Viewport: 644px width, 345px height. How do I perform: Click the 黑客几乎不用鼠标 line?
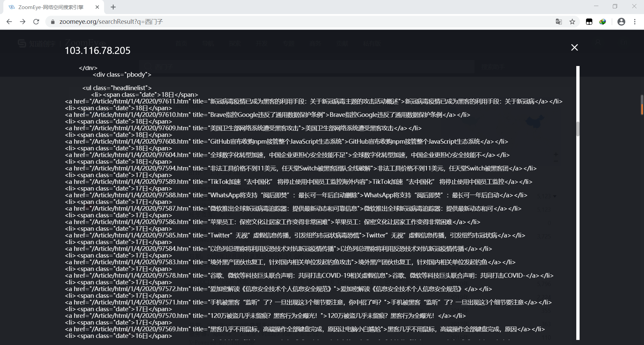(305, 329)
